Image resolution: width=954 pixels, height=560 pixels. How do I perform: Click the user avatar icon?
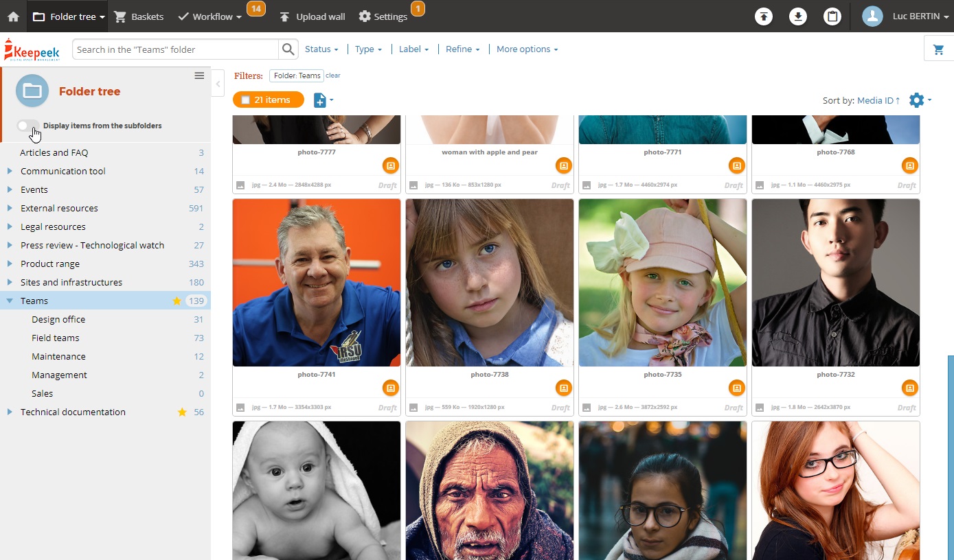pos(872,16)
